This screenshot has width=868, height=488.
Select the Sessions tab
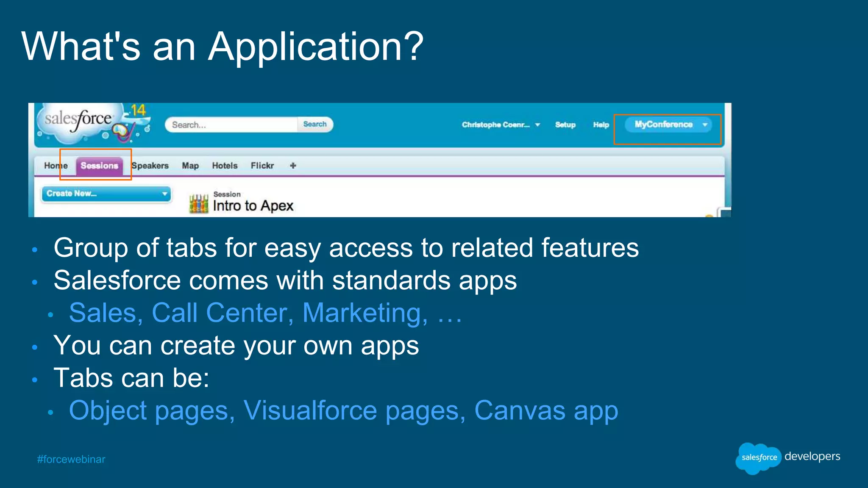click(x=100, y=166)
